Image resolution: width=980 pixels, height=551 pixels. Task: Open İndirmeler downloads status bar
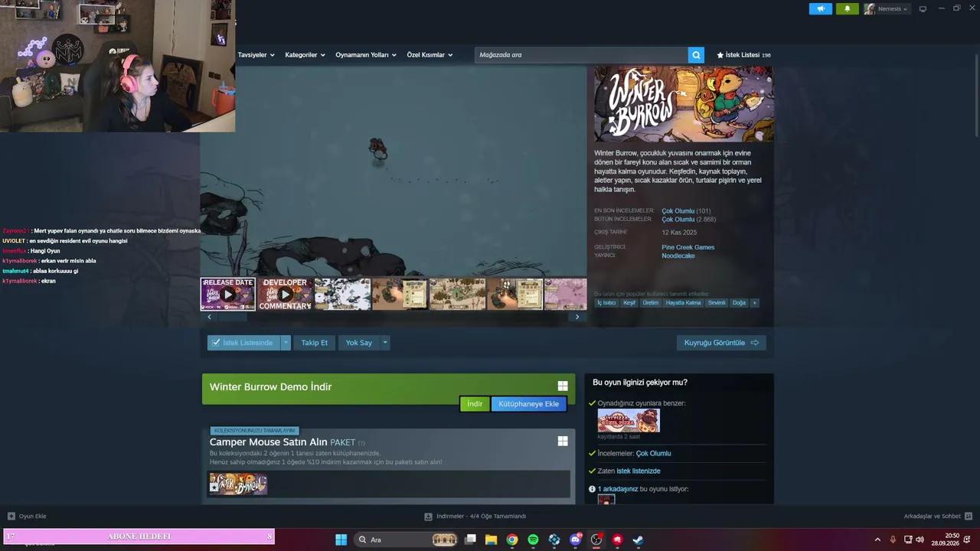pyautogui.click(x=475, y=516)
